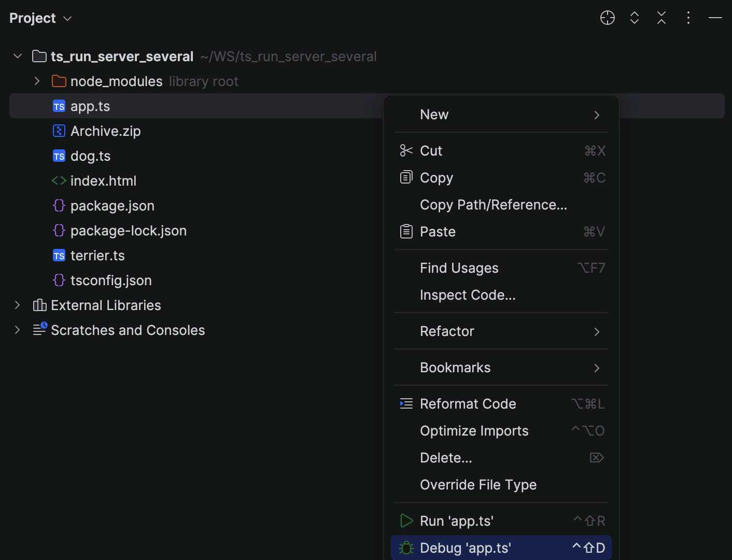Click the Debug bug icon in context menu

[406, 548]
